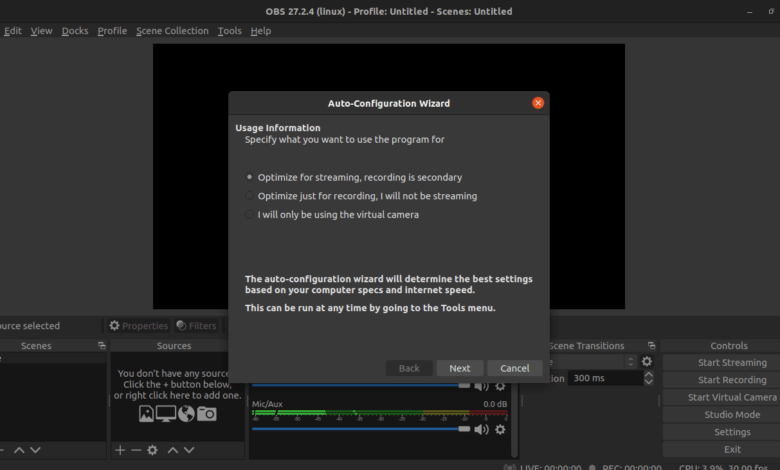This screenshot has width=780, height=470.
Task: Click Start Streaming in Controls
Action: tap(732, 363)
